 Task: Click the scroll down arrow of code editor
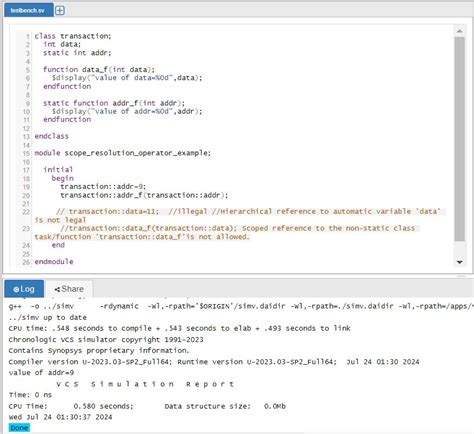click(460, 262)
